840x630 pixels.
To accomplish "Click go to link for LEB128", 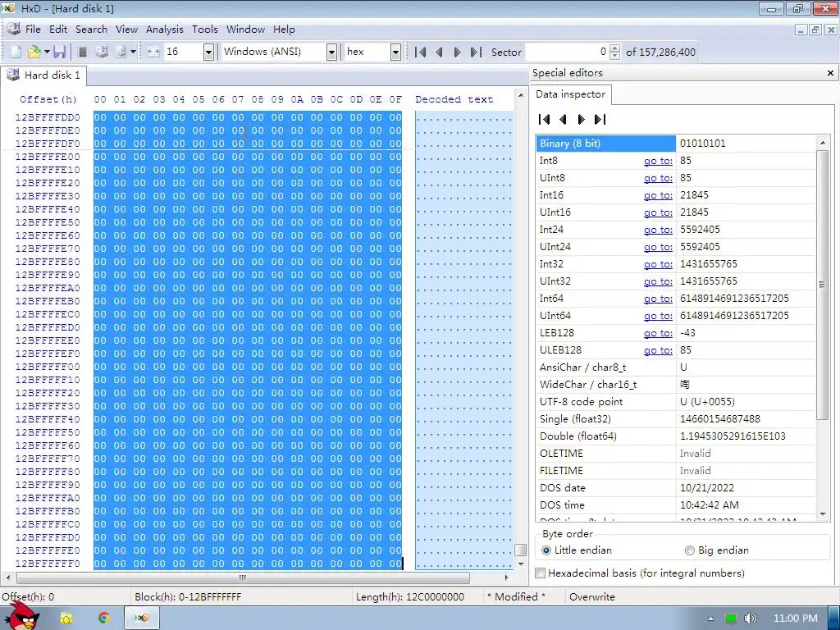I will (658, 333).
